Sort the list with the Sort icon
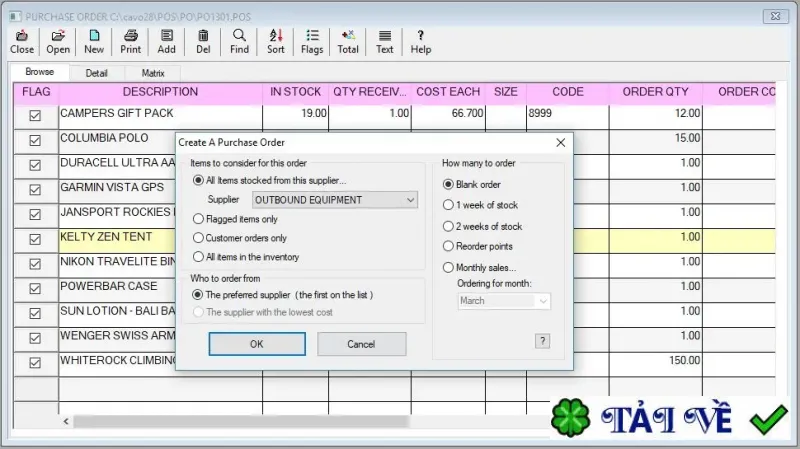Viewport: 800px width, 449px height. (276, 42)
